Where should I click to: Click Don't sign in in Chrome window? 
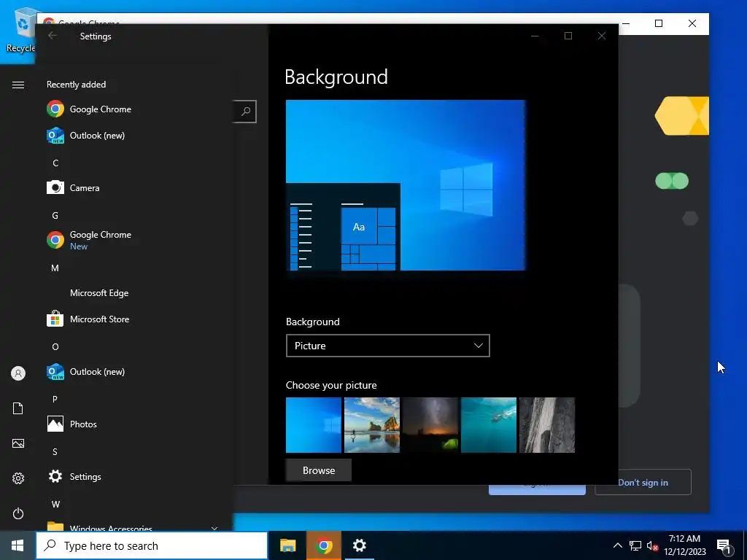pyautogui.click(x=643, y=483)
